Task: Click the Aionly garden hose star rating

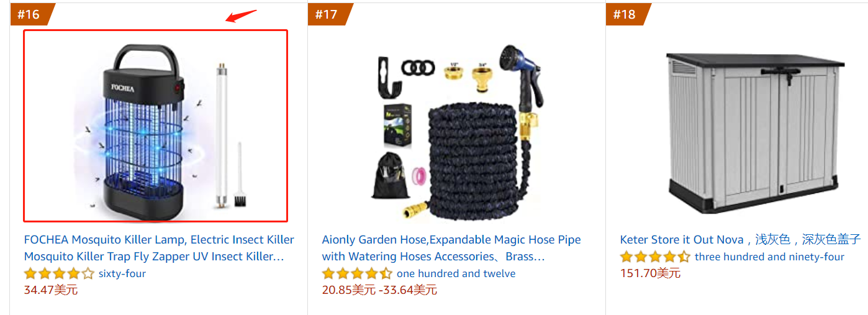Action: pos(357,273)
